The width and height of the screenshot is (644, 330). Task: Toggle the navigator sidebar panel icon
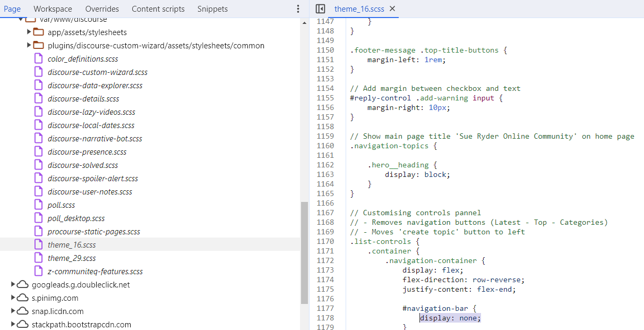pyautogui.click(x=320, y=9)
